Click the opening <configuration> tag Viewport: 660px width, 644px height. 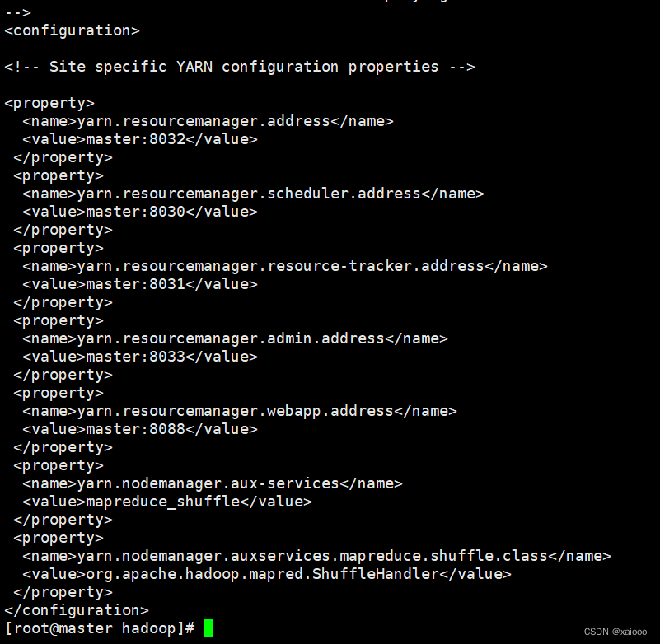[72, 30]
